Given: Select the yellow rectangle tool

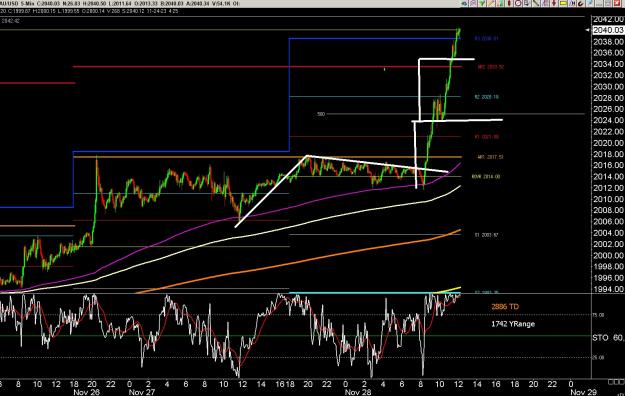Looking at the screenshot, I should pyautogui.click(x=564, y=4).
